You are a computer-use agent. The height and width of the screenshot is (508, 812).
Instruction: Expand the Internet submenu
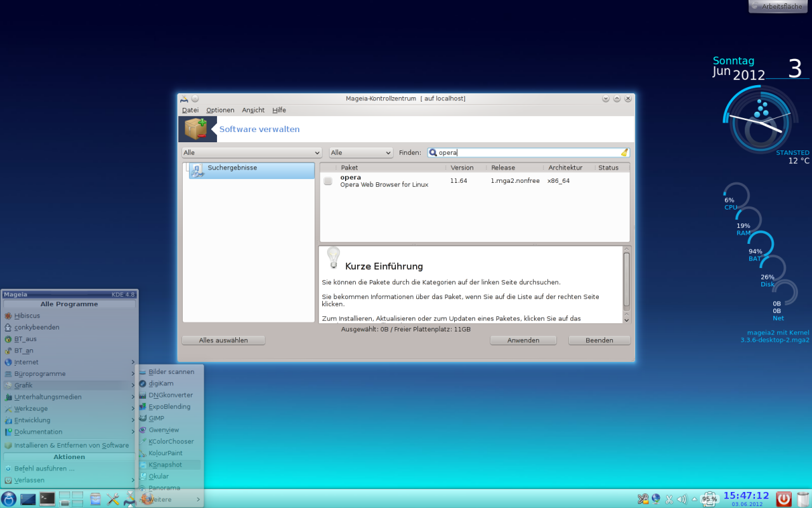69,362
